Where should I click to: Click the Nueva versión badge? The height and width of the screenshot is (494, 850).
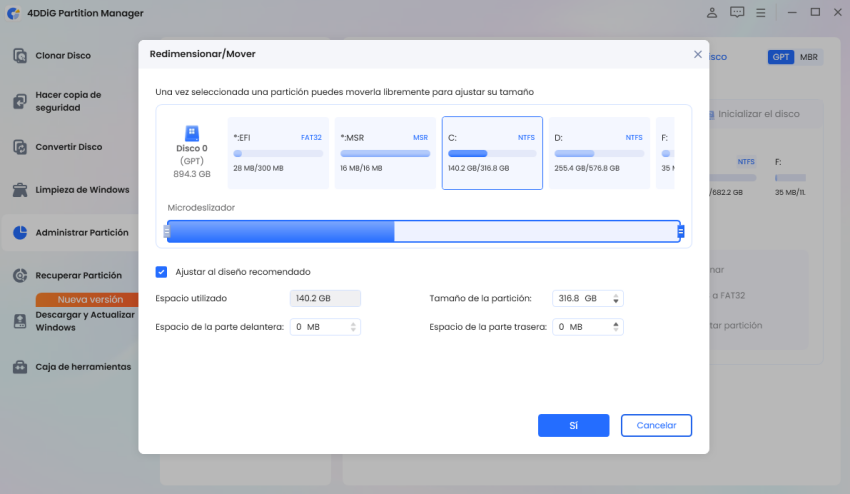point(87,299)
